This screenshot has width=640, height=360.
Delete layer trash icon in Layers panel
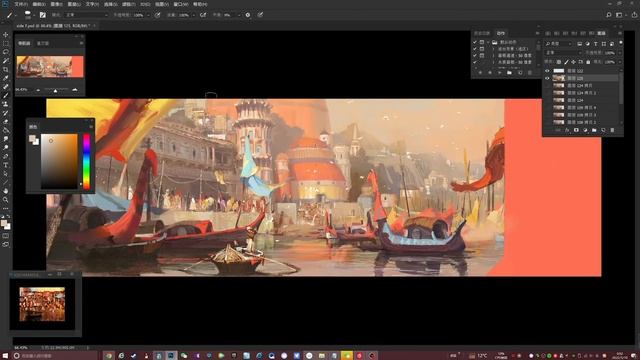612,130
